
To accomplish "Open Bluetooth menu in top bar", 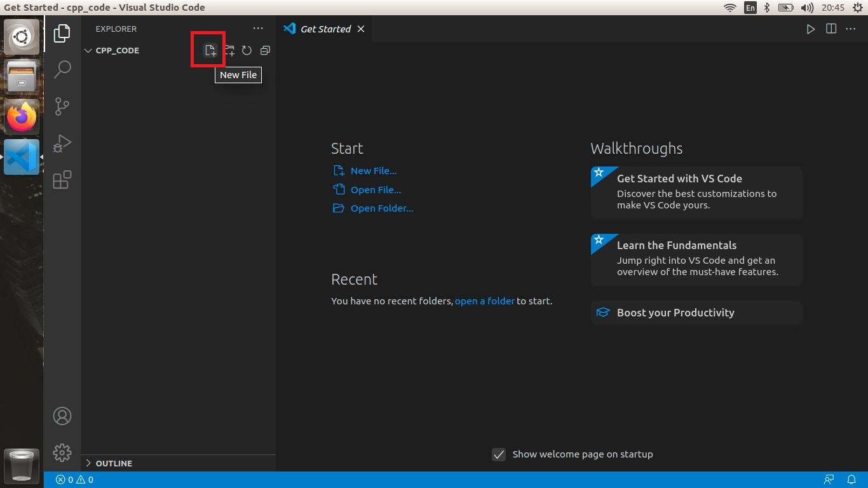I will [767, 8].
